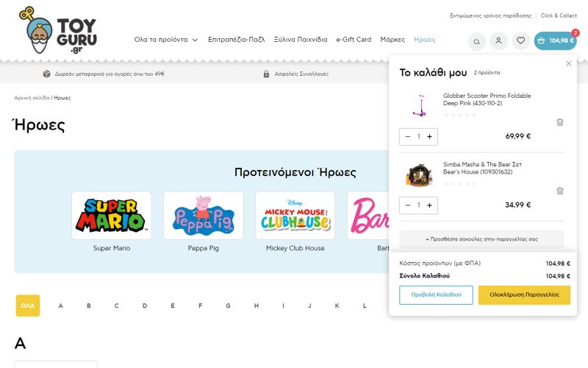
Task: Open the search icon in header
Action: [x=476, y=41]
